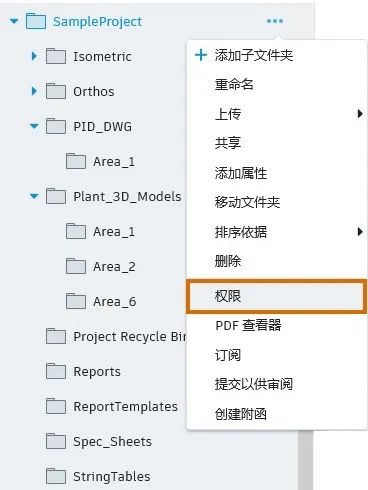
Task: Click the Orthos folder icon
Action: (56, 91)
